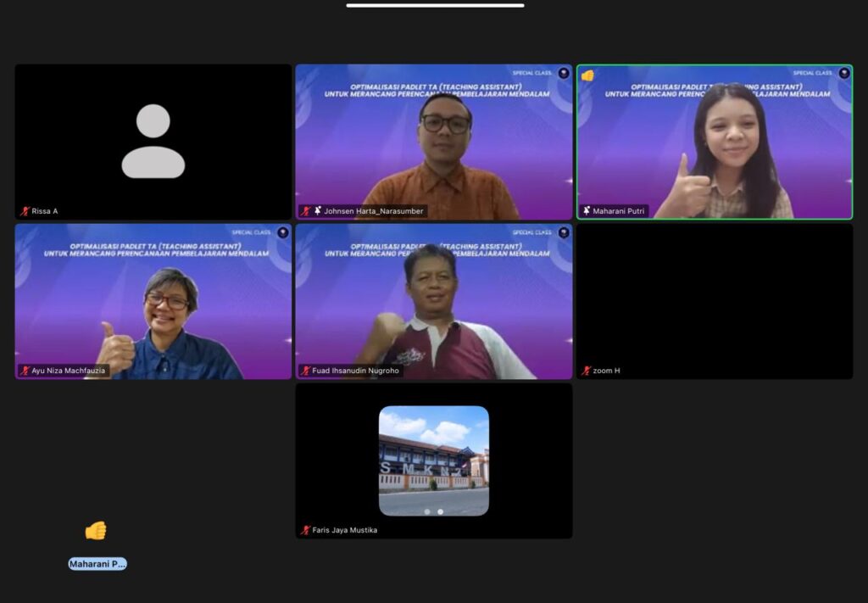The image size is (868, 603).
Task: Click Faris Jaya Mustika's muted microphone icon
Action: [305, 530]
